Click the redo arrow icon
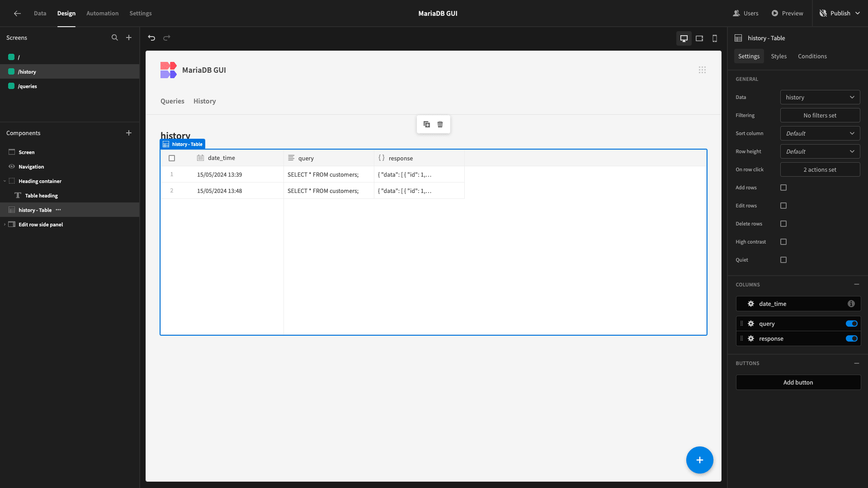 tap(167, 38)
